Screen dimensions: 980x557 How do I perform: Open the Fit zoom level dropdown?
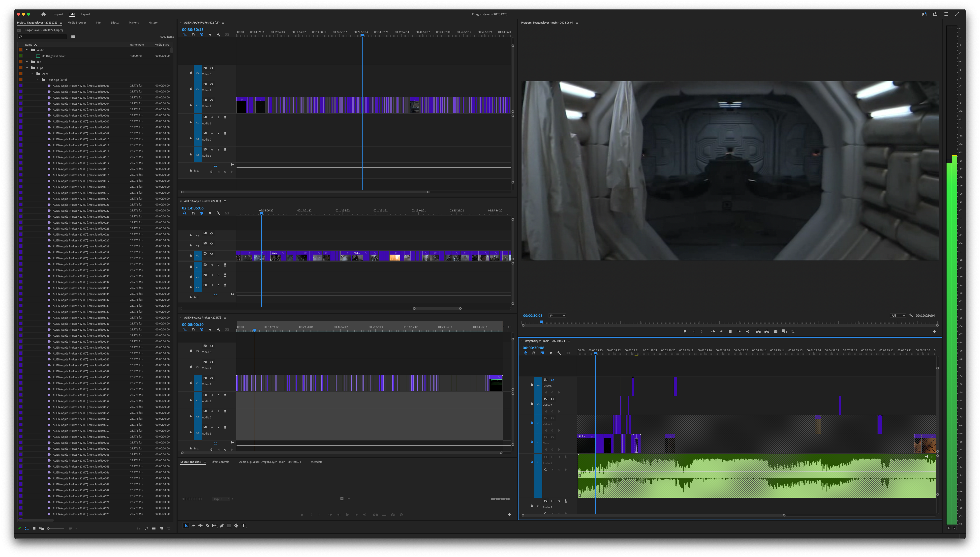[x=557, y=316]
